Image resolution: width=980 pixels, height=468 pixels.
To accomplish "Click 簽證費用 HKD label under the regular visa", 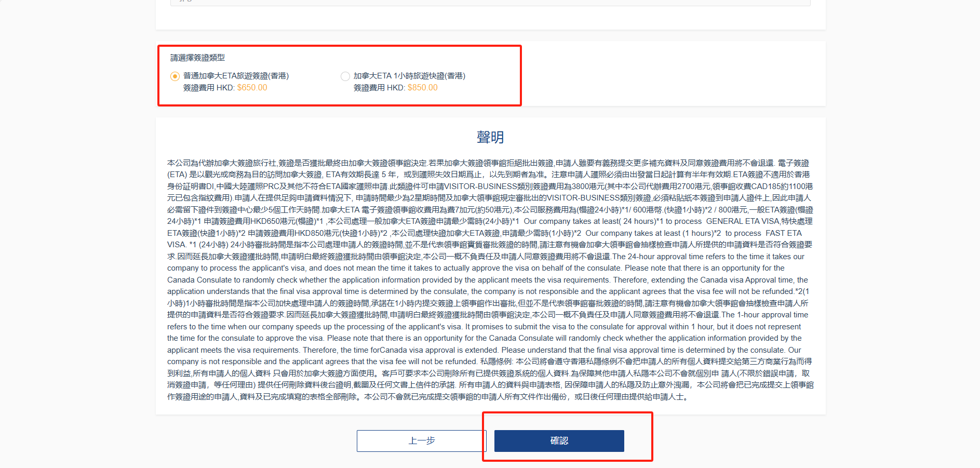I will point(208,88).
